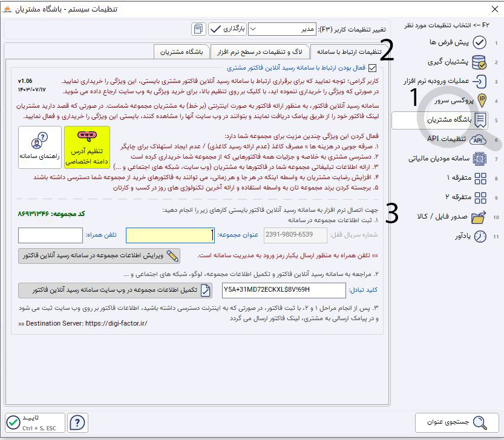Click the تلفن همراه mobile input field
The width and height of the screenshot is (504, 440).
pyautogui.click(x=50, y=235)
